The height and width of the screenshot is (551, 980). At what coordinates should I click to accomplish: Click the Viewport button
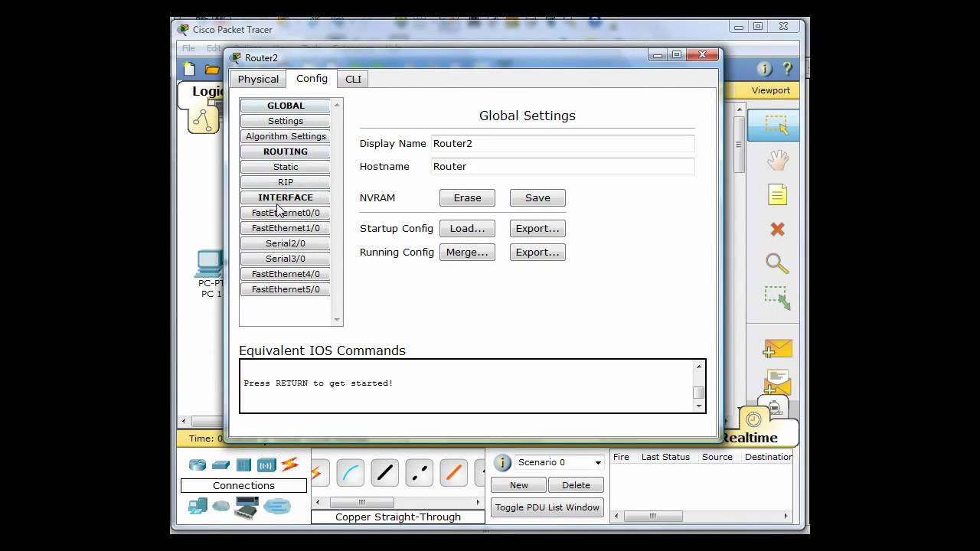770,90
